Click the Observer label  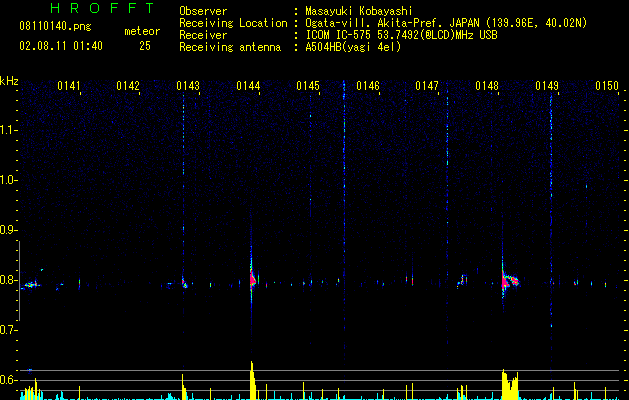tap(203, 11)
